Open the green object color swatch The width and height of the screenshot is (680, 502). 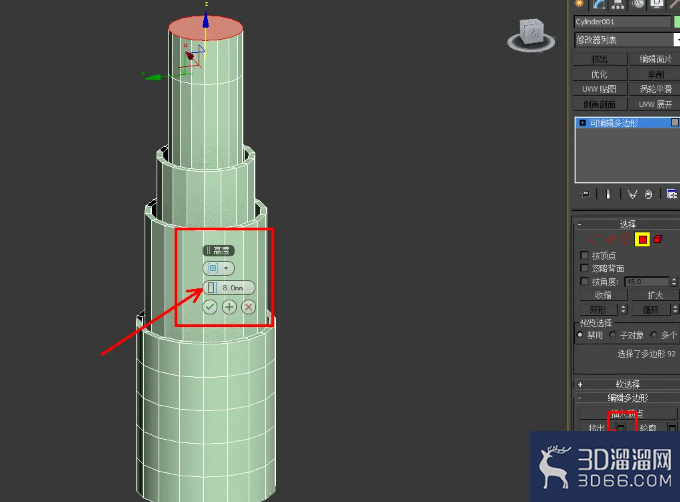pyautogui.click(x=677, y=22)
